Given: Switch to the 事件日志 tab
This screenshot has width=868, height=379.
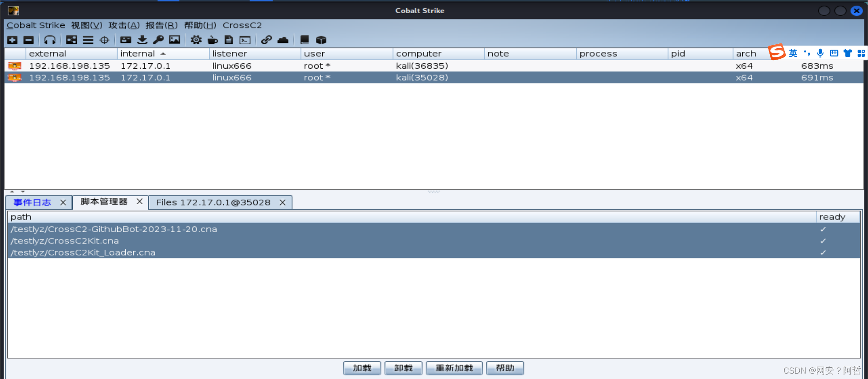Looking at the screenshot, I should (x=32, y=202).
